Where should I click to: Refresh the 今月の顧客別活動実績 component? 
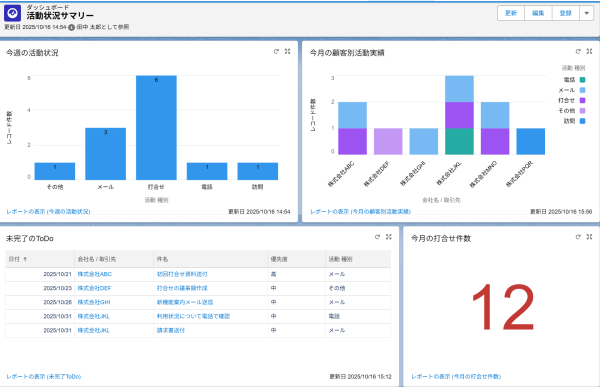578,51
